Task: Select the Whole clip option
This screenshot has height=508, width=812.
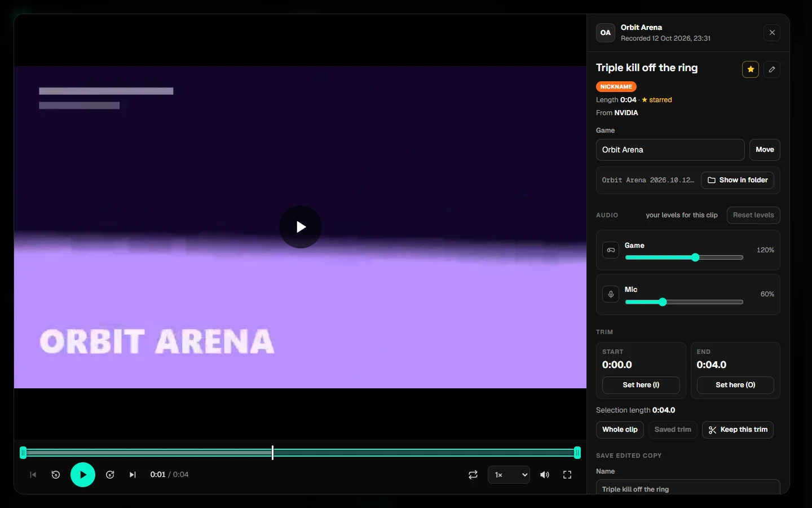Action: point(620,430)
